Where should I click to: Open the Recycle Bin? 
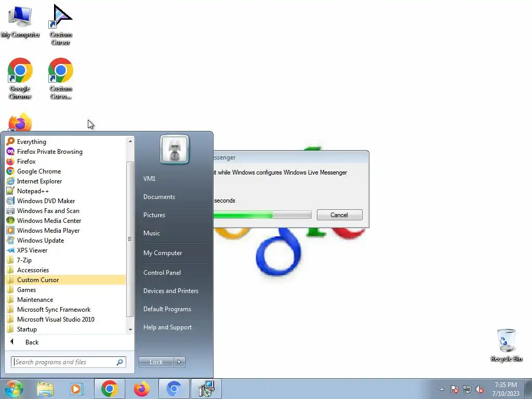coord(506,345)
